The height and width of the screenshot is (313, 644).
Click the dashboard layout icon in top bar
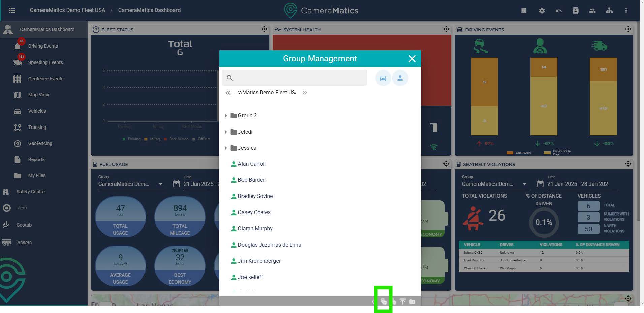pyautogui.click(x=524, y=10)
